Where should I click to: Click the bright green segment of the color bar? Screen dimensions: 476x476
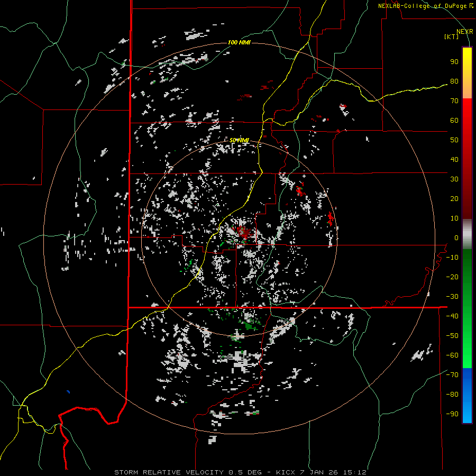(x=467, y=346)
